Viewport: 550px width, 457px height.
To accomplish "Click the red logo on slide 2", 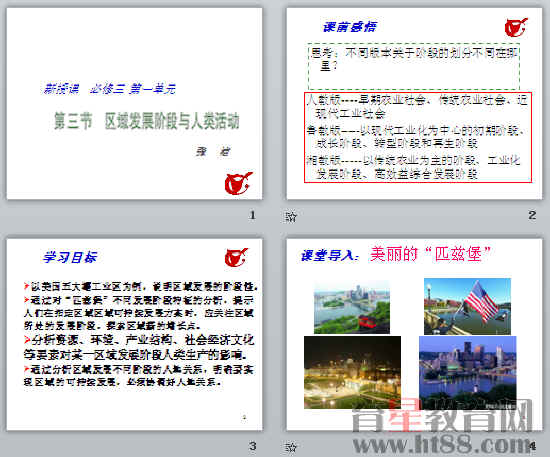I will 516,27.
